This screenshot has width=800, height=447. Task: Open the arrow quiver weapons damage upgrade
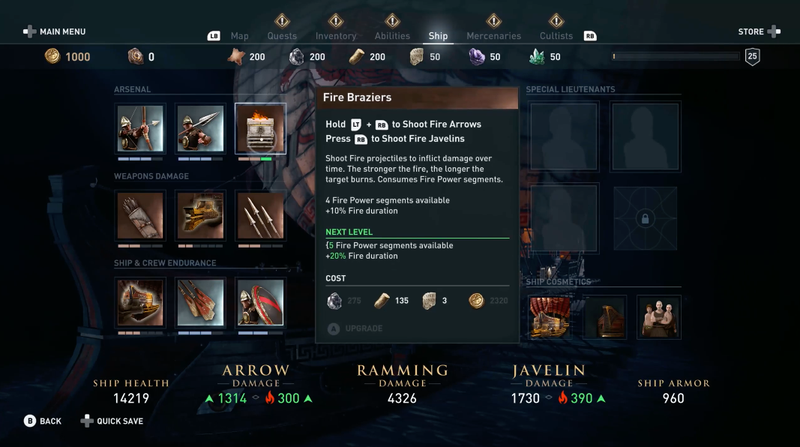pyautogui.click(x=140, y=215)
